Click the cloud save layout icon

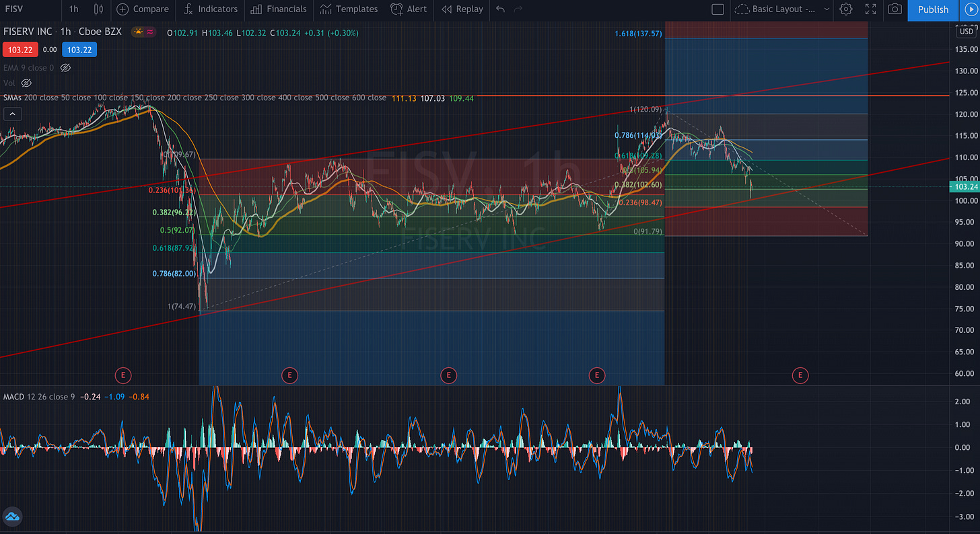[x=741, y=9]
